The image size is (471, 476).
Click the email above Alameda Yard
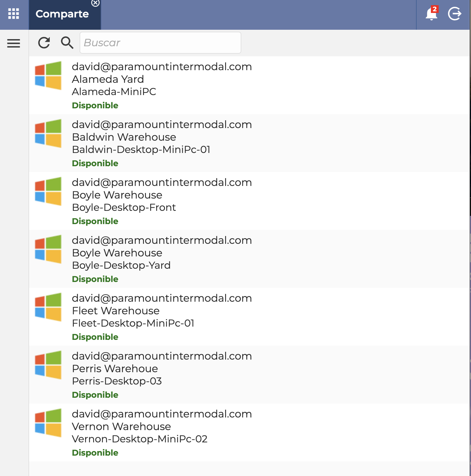[x=162, y=67]
